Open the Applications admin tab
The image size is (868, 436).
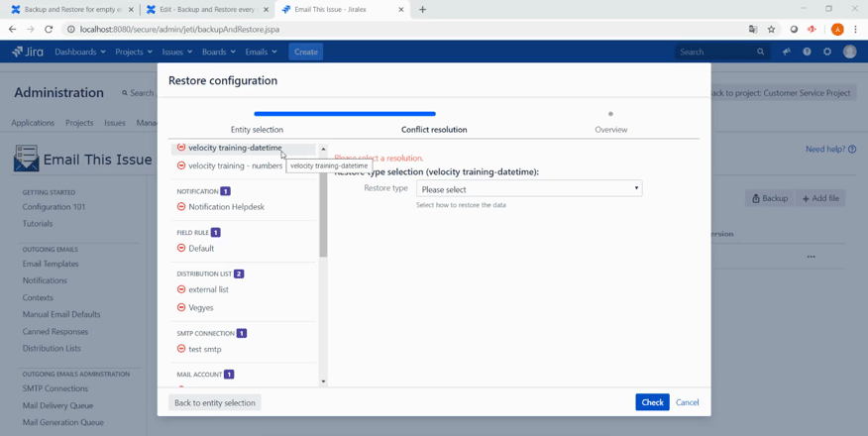pyautogui.click(x=33, y=123)
